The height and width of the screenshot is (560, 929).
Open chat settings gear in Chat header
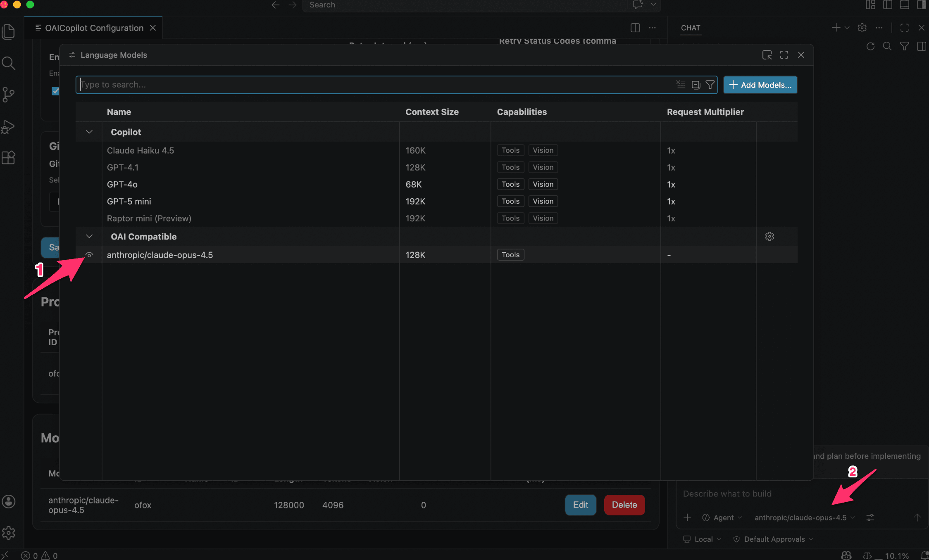[862, 28]
